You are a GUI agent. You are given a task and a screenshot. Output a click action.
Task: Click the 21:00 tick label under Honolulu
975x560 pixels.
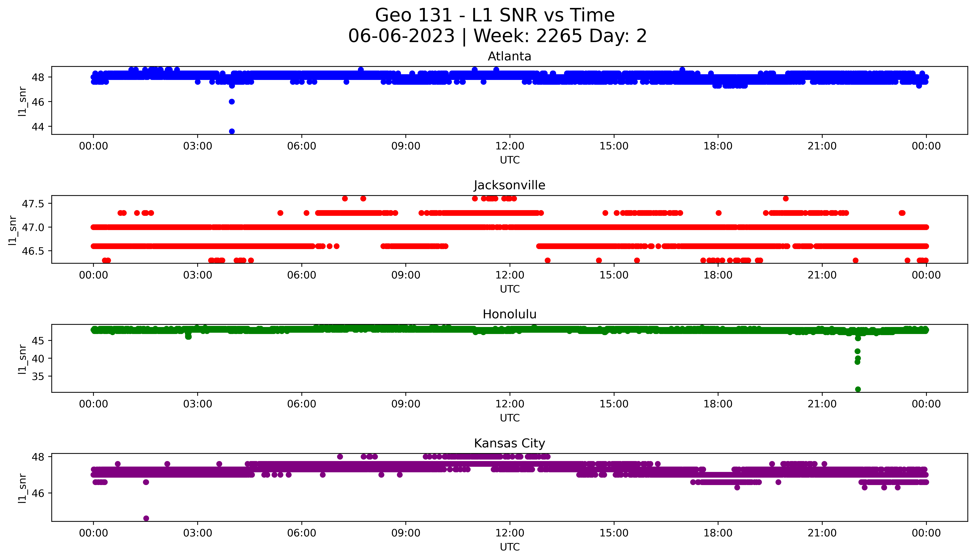[822, 404]
